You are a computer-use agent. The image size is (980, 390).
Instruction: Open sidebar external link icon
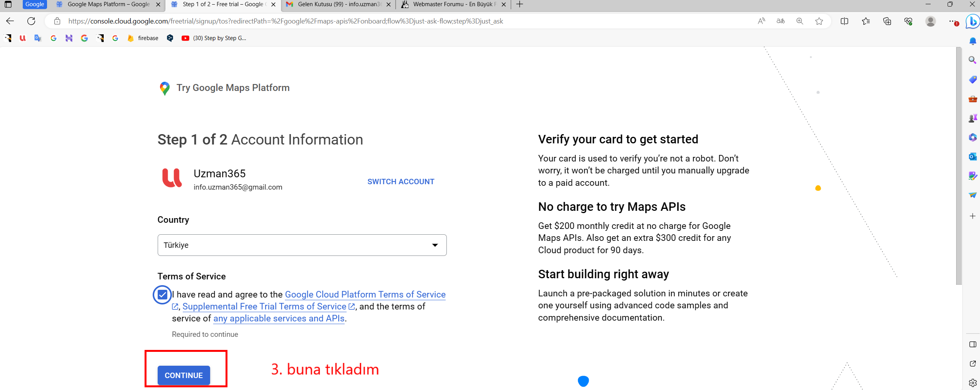[973, 363]
